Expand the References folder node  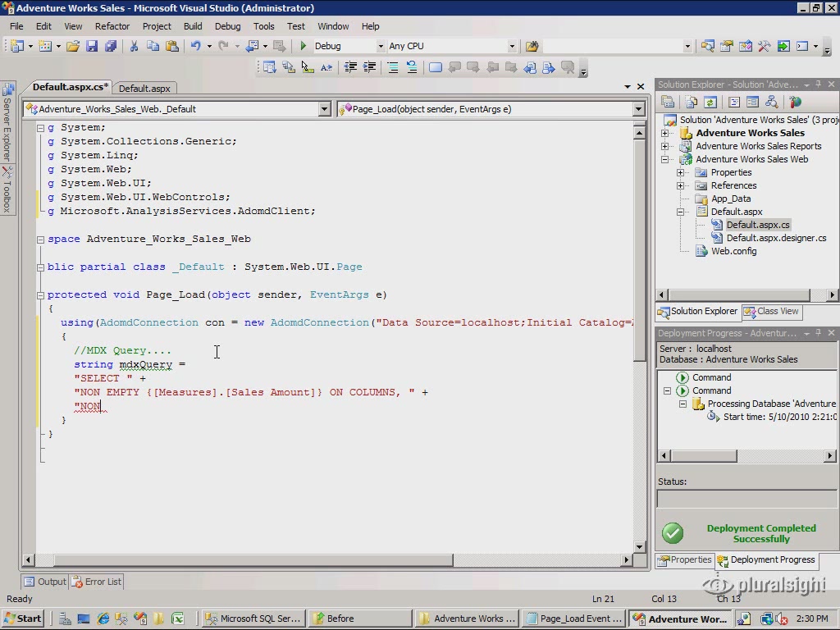point(680,185)
